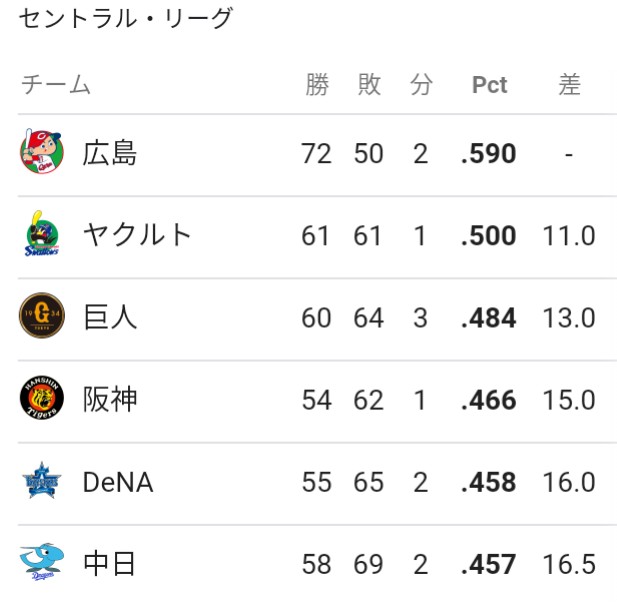Image resolution: width=617 pixels, height=607 pixels.
Task: Click the 勝 wins column header
Action: tap(317, 84)
